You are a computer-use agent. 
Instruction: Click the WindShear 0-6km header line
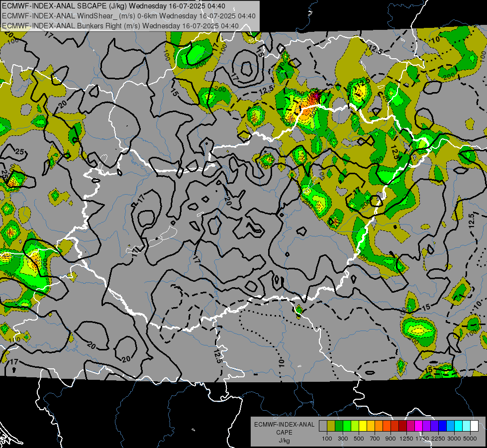click(128, 16)
